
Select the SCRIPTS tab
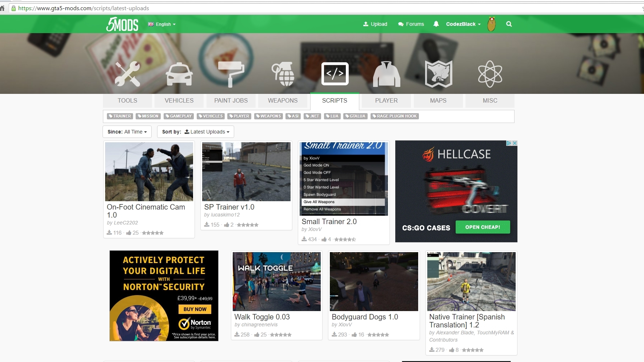(335, 101)
